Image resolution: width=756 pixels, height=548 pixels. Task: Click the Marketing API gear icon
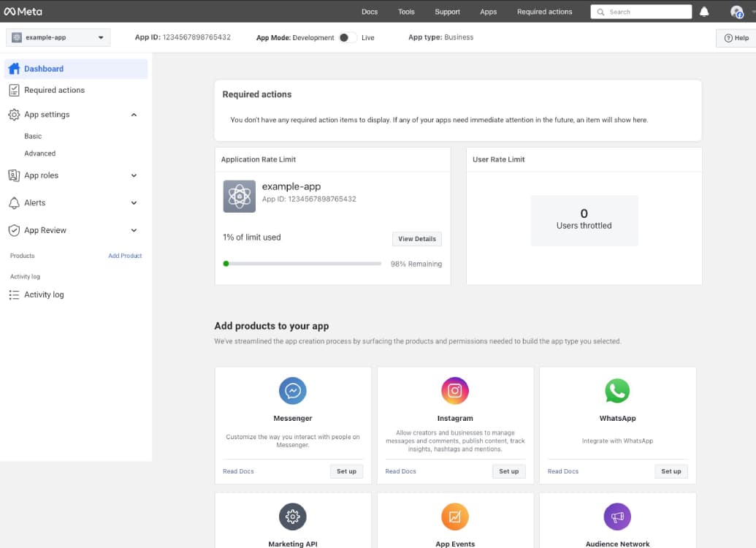point(293,516)
